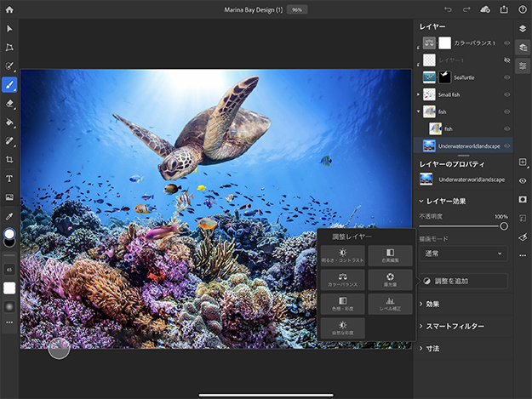Select the Brush tool in the toolbar
532x399 pixels.
pos(9,84)
